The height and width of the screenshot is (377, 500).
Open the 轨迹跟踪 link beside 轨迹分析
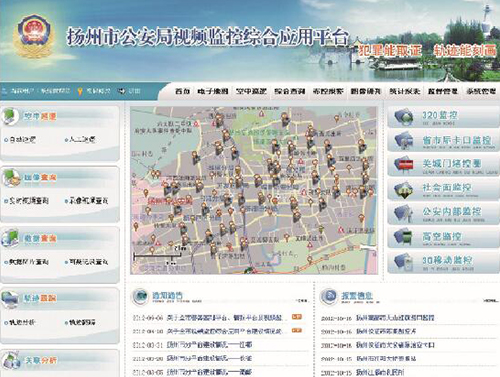coord(82,322)
